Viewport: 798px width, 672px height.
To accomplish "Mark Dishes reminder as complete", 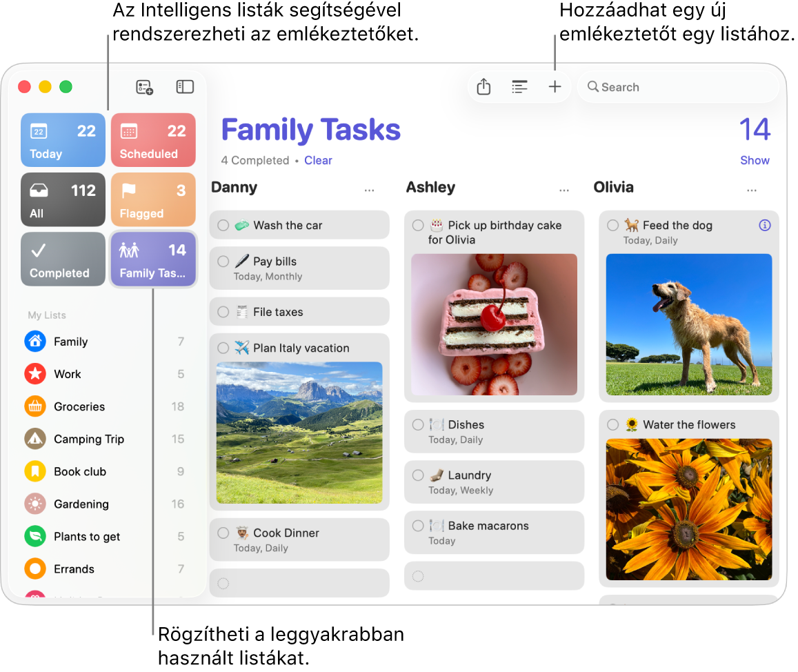I will (x=418, y=424).
